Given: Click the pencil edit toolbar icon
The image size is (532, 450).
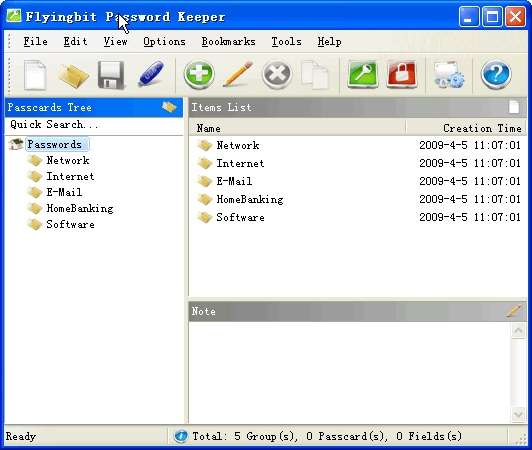Looking at the screenshot, I should 238,74.
